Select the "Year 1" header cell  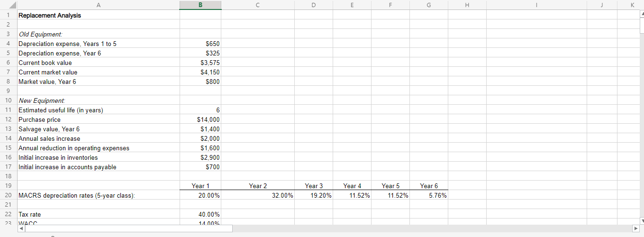pos(200,186)
